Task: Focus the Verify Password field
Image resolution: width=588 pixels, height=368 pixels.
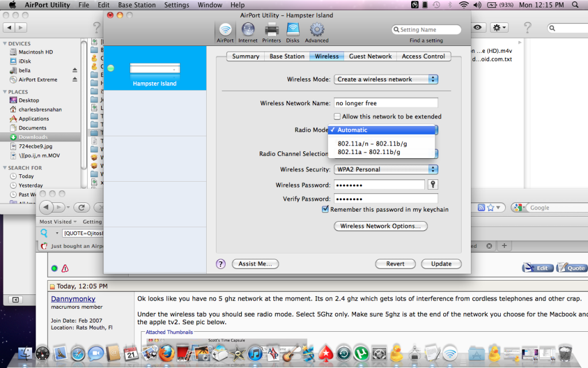Action: pos(386,198)
